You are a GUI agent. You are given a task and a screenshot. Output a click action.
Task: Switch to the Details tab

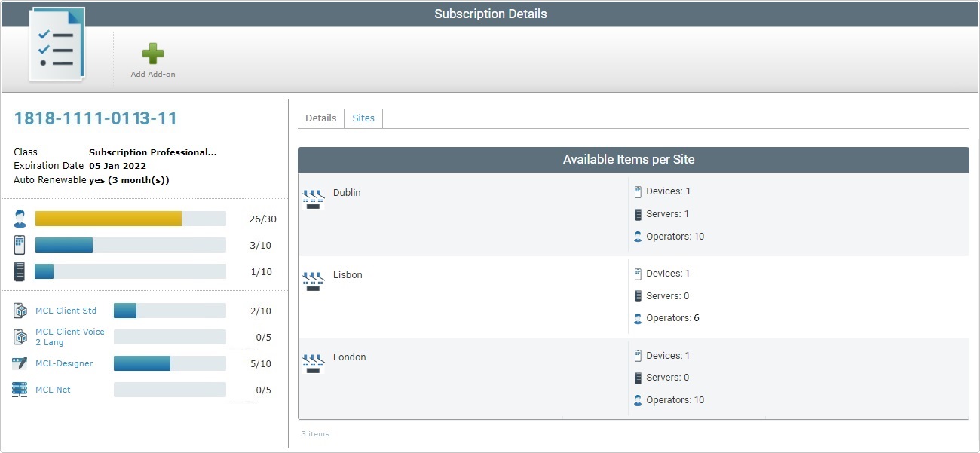click(320, 118)
